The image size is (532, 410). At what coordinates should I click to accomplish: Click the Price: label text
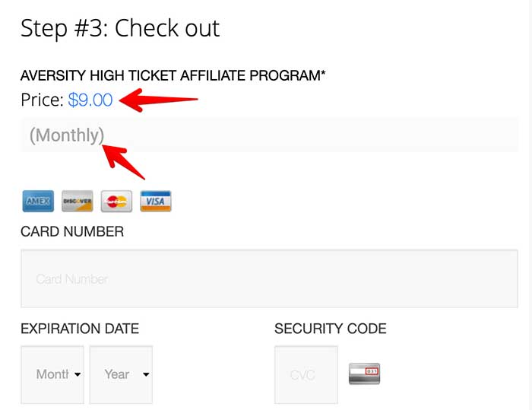click(42, 100)
